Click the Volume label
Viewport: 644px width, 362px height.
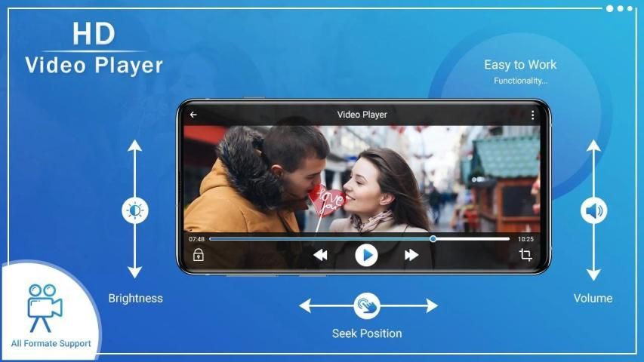tap(593, 298)
